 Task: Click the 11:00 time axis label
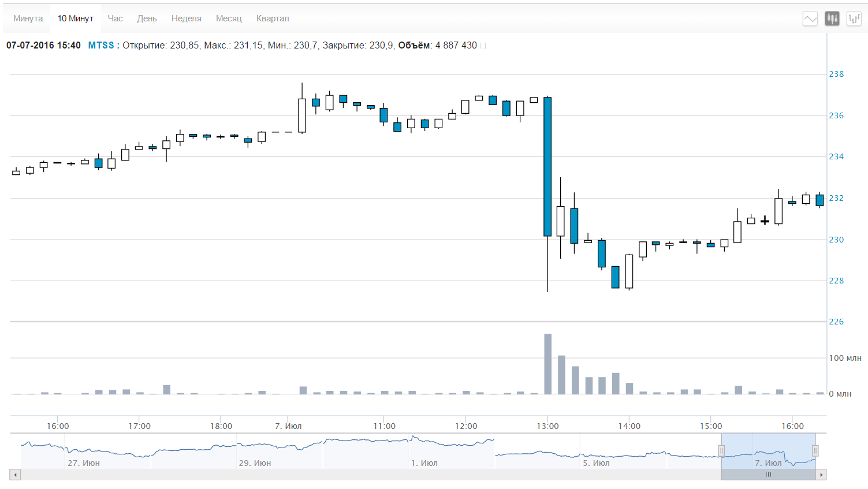384,427
